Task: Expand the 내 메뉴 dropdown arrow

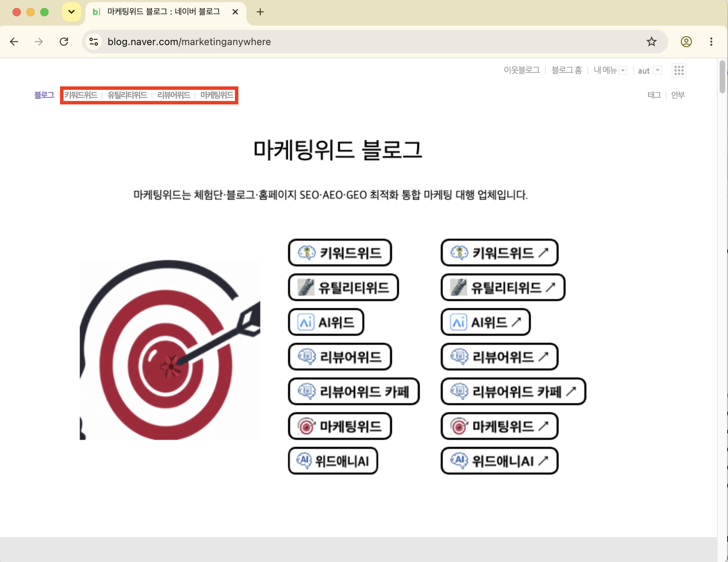Action: 623,70
